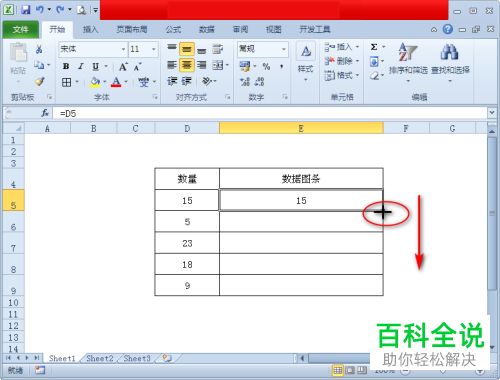Open the font size dropdown 11

tap(154, 49)
